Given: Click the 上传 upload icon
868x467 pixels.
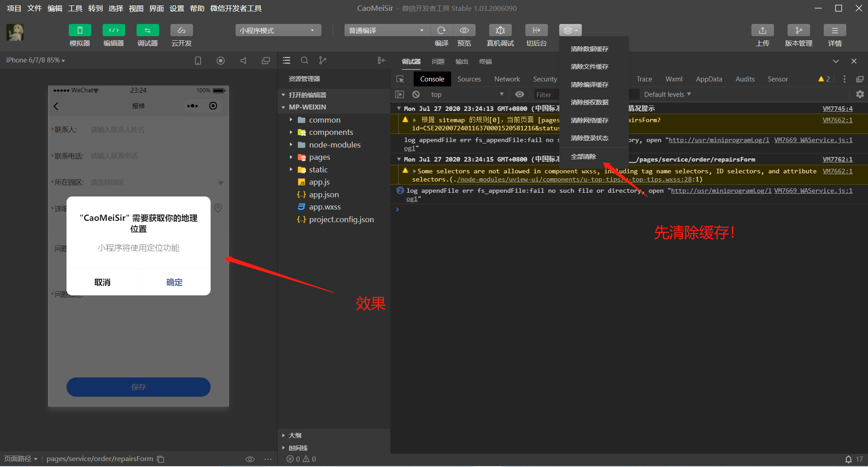Looking at the screenshot, I should (762, 30).
